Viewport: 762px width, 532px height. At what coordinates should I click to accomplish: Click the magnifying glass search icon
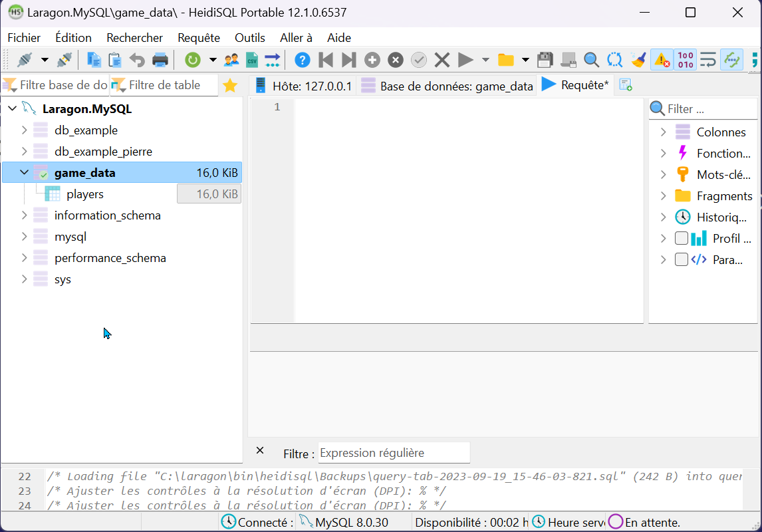click(x=591, y=61)
